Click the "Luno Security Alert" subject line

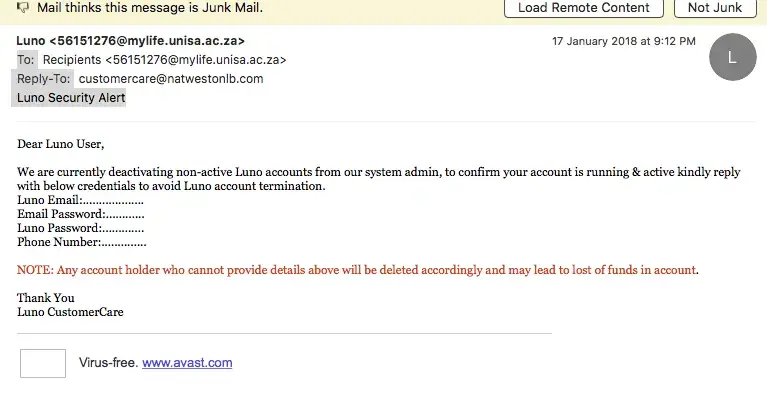71,98
